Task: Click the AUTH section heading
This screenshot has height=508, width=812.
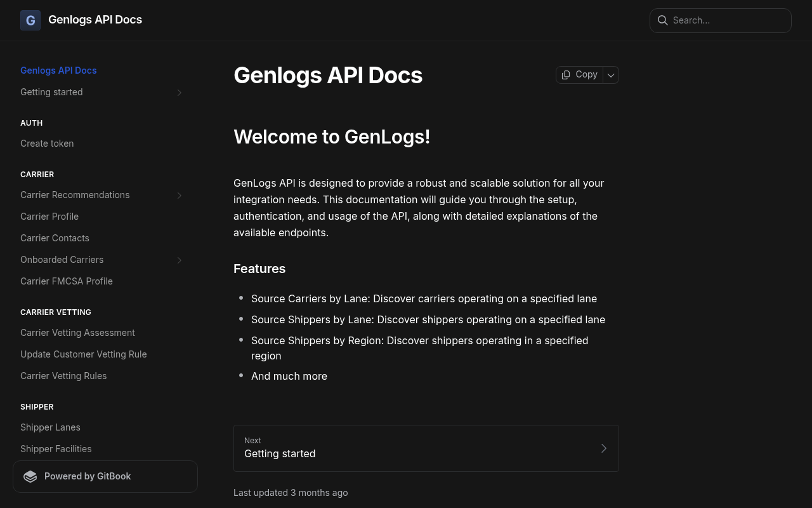Action: tap(32, 123)
